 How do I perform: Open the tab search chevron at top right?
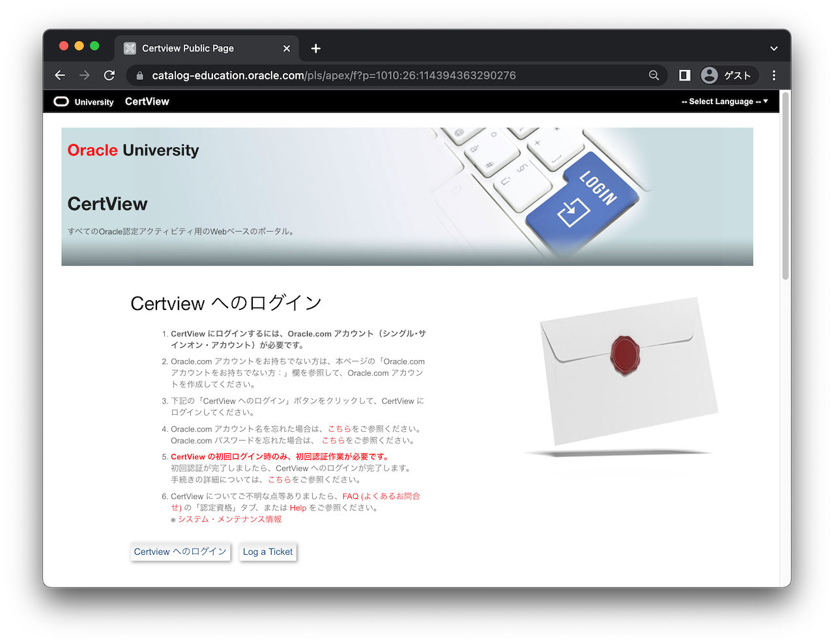(x=773, y=48)
